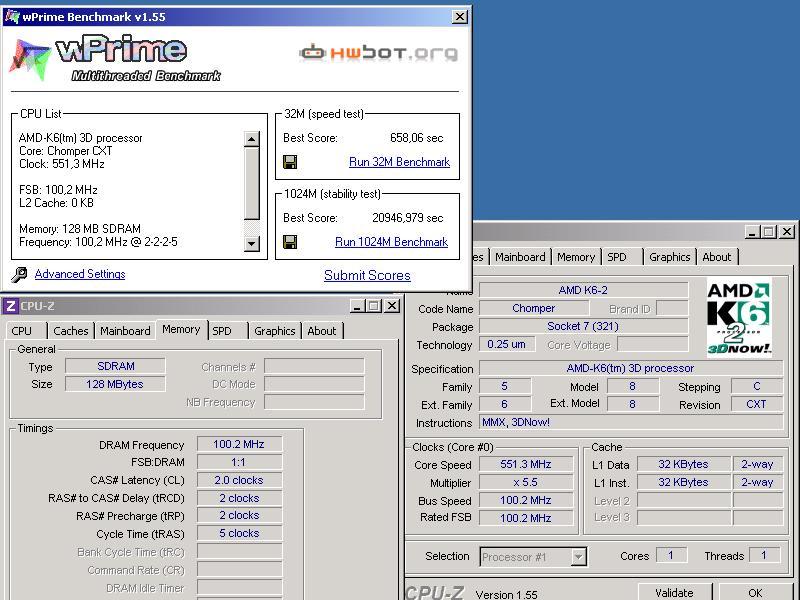The width and height of the screenshot is (800, 600).
Task: Click the Code Name Chomper field
Action: (534, 308)
